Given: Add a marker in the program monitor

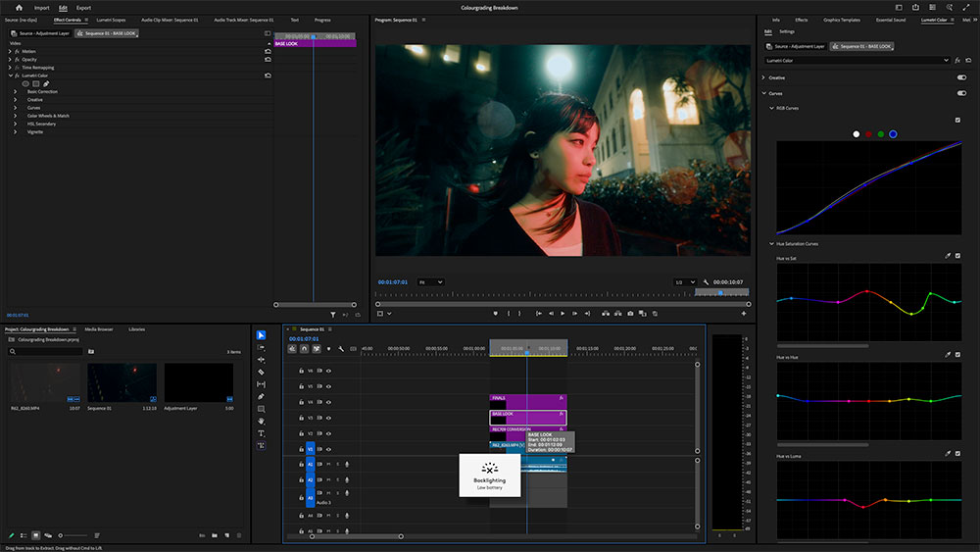Looking at the screenshot, I should tap(496, 313).
